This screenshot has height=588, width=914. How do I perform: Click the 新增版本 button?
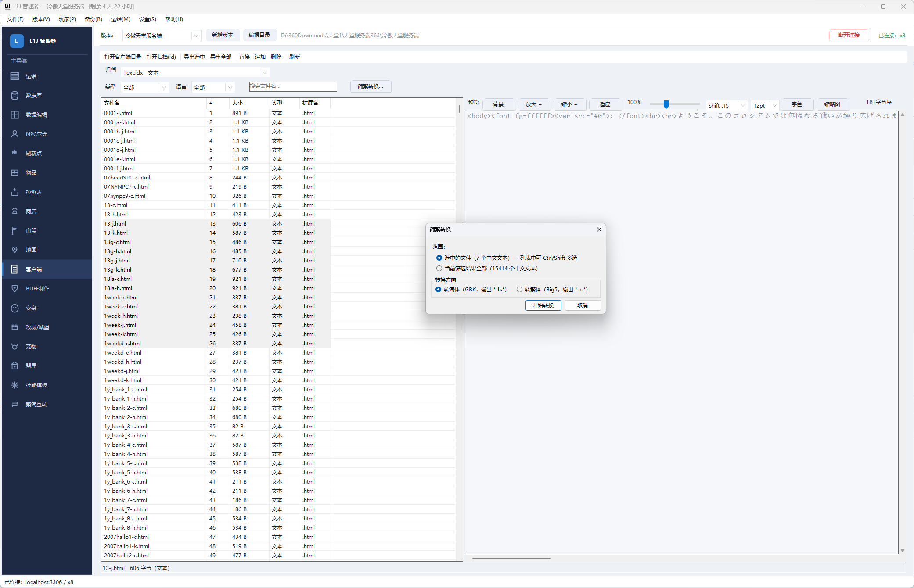coord(223,35)
